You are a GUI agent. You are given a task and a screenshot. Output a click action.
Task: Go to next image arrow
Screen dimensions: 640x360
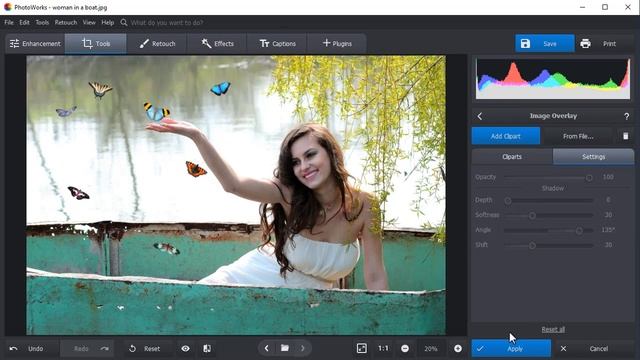coord(303,348)
